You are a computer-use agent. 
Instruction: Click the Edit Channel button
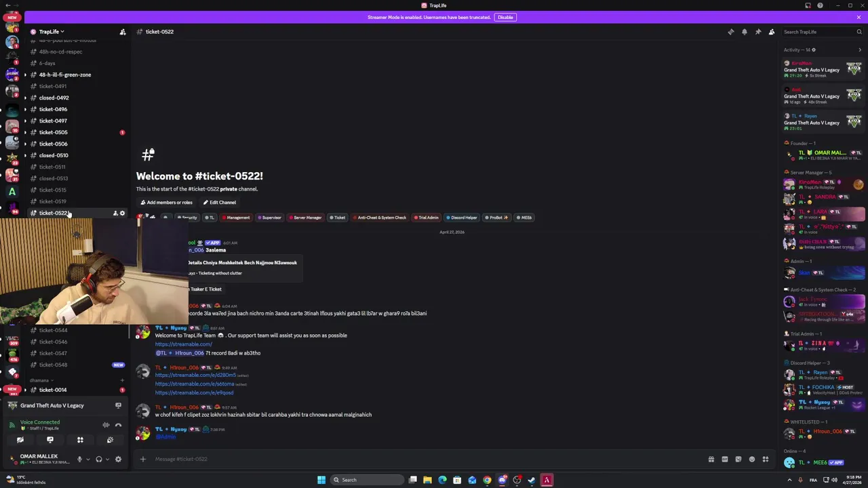[x=219, y=202]
